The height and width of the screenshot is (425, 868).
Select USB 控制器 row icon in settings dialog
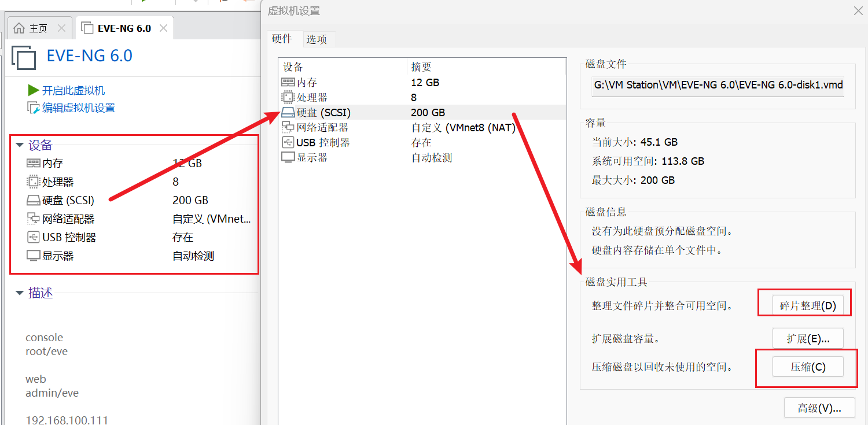[x=288, y=142]
